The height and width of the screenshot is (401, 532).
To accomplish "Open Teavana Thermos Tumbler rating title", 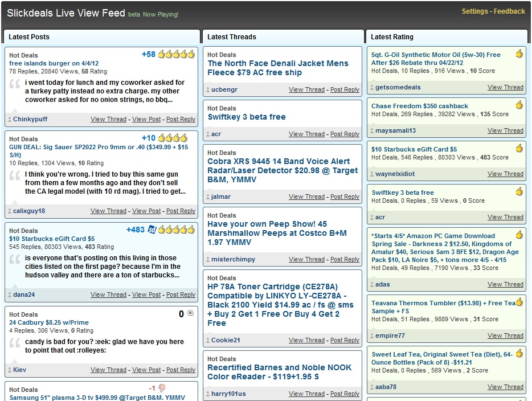I will point(443,307).
